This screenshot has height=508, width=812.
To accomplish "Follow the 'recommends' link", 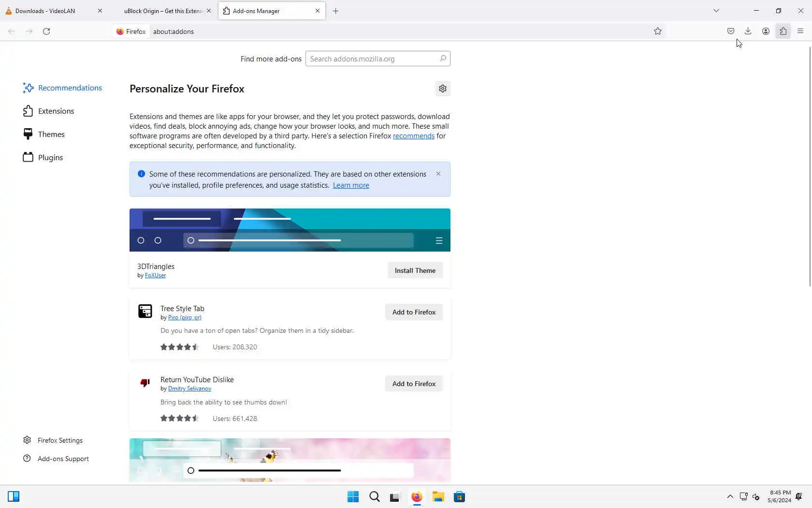I will 414,136.
